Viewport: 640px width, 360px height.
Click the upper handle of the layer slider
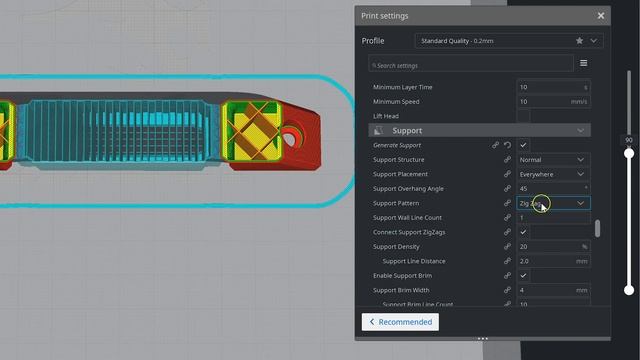(629, 153)
